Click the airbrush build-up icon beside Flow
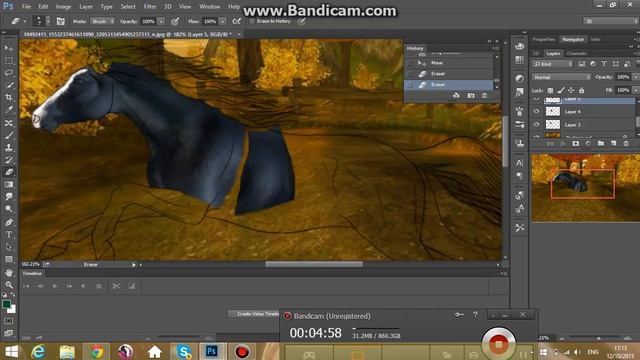Image resolution: width=640 pixels, height=360 pixels. 236,21
